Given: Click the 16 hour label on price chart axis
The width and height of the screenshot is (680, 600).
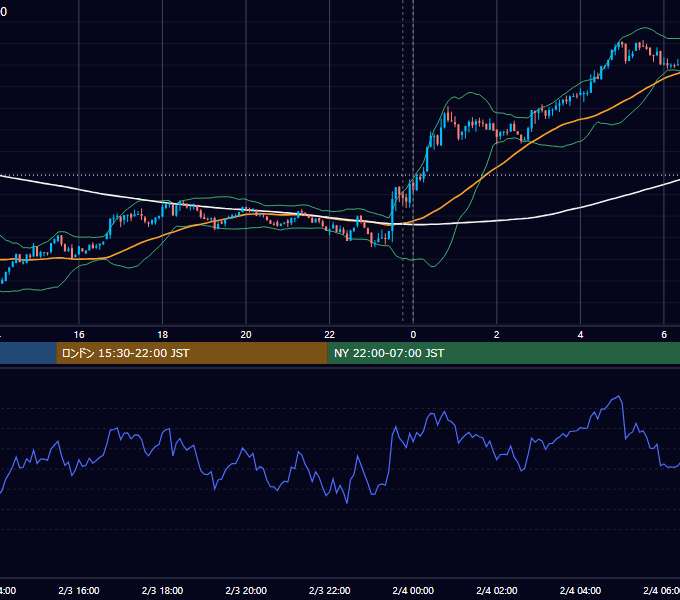Looking at the screenshot, I should click(x=79, y=335).
